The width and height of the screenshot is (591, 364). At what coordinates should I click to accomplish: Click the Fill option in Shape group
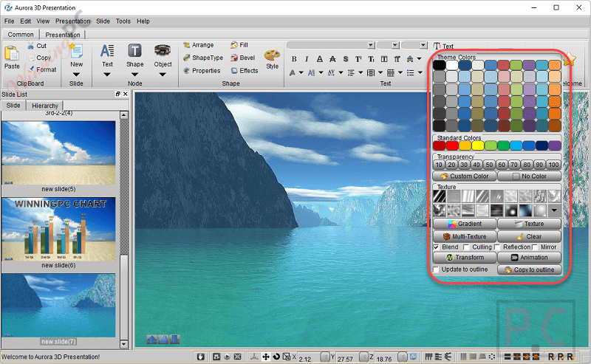[239, 45]
